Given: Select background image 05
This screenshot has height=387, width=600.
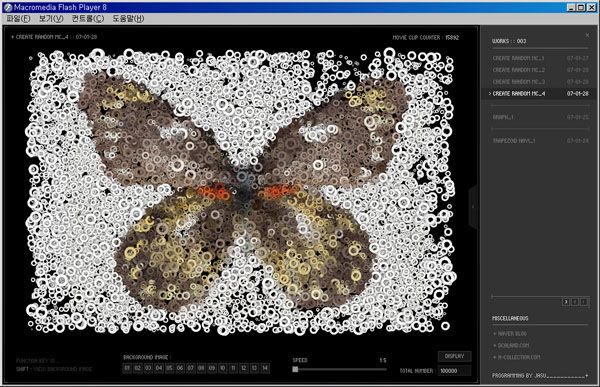Looking at the screenshot, I should tap(170, 368).
